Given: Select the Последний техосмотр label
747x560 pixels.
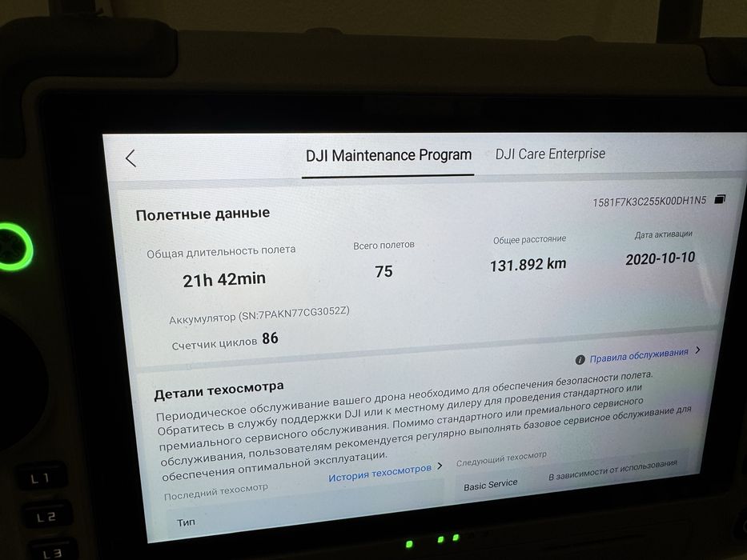Looking at the screenshot, I should (x=216, y=492).
